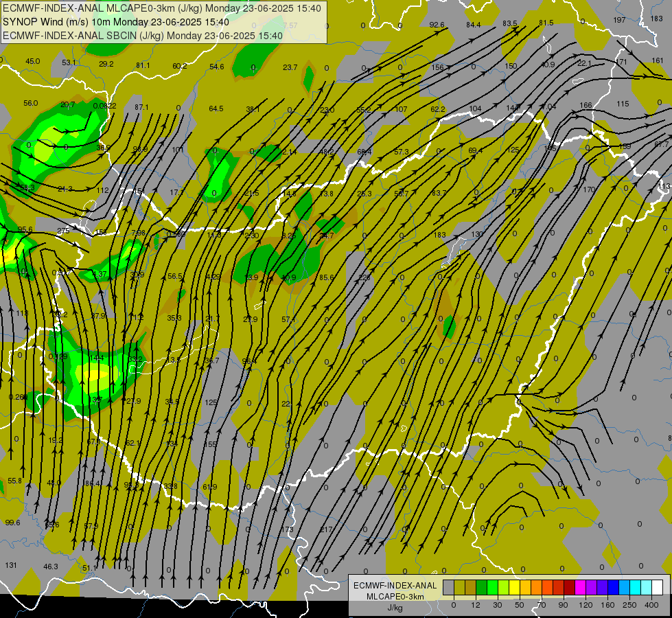Click the station value 183 at the top right corner
The image size is (672, 618).
pos(657,19)
